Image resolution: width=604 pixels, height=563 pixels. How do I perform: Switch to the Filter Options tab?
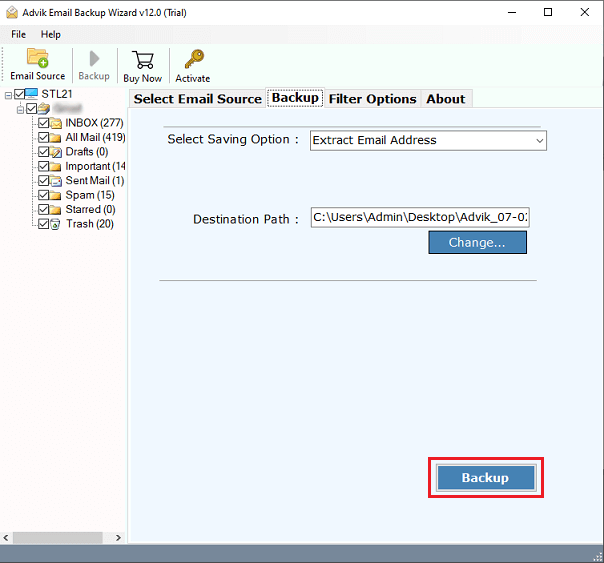(372, 99)
